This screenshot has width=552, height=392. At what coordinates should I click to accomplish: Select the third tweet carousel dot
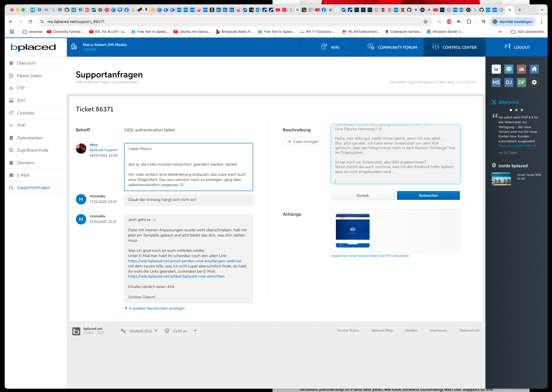tap(522, 110)
